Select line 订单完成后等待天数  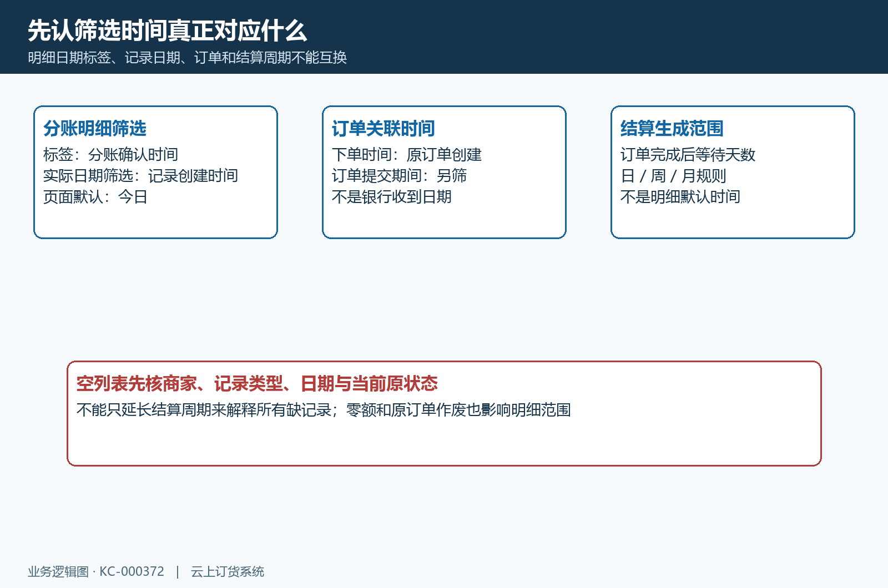tap(688, 155)
